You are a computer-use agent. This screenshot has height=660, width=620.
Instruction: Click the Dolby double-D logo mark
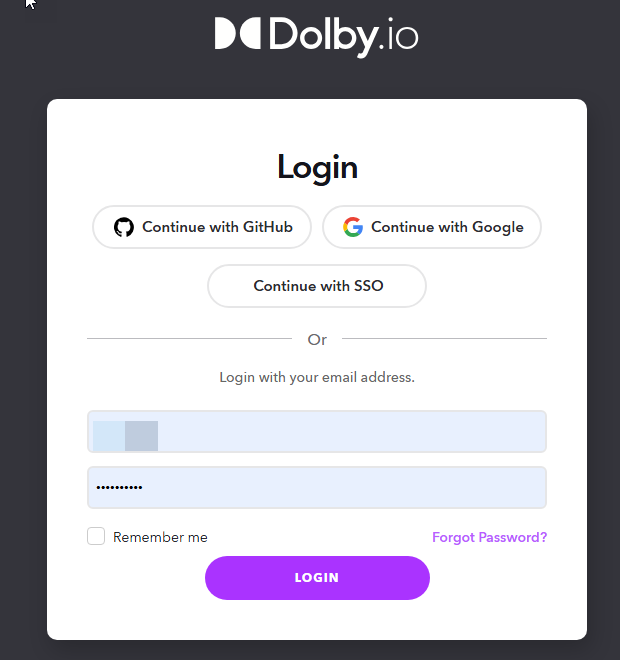[237, 34]
